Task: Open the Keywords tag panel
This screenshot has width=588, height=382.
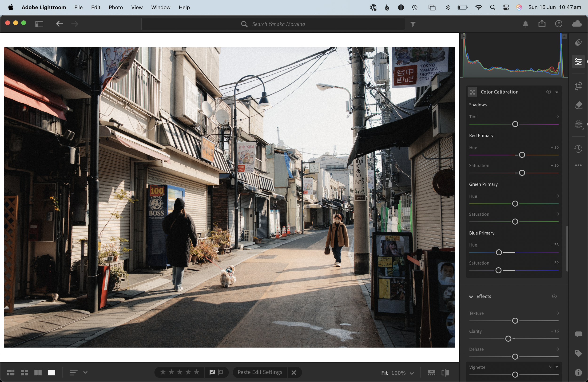Action: pos(578,353)
